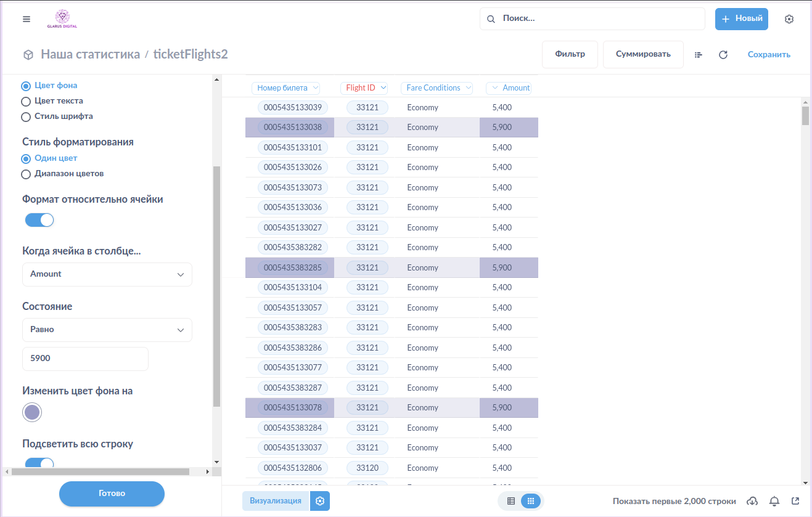812x517 pixels.
Task: Switch to table view icon
Action: coord(511,501)
